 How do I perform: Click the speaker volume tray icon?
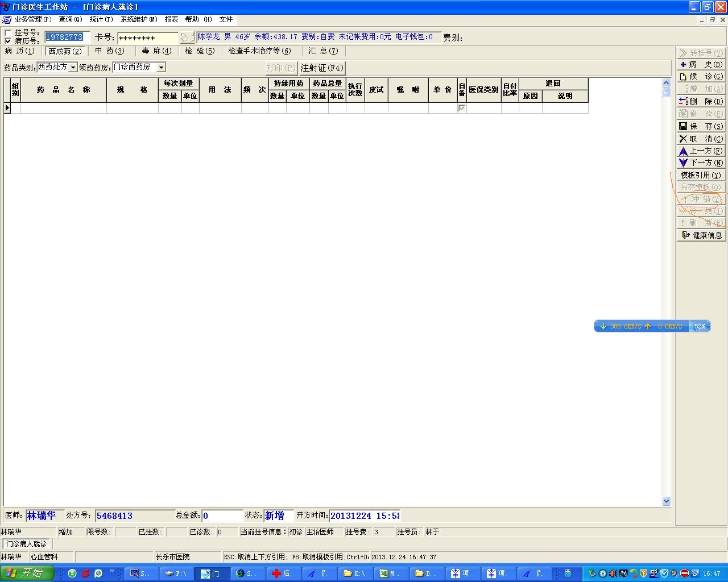(613, 573)
